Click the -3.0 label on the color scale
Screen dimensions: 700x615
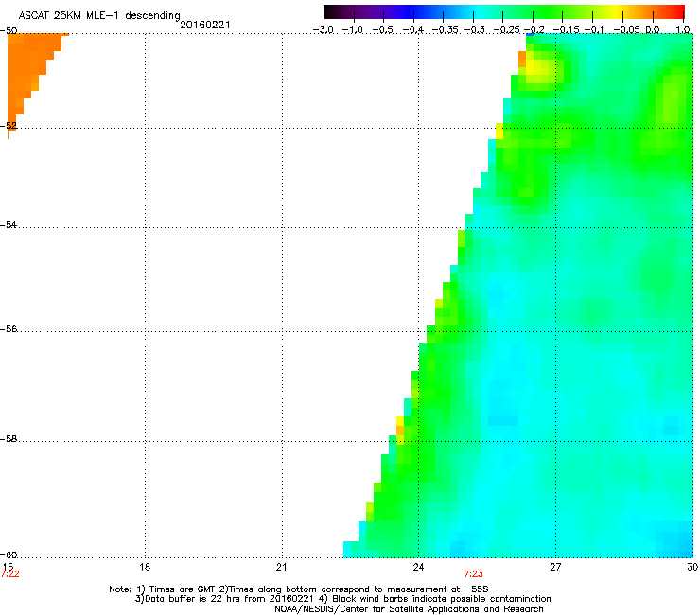323,30
